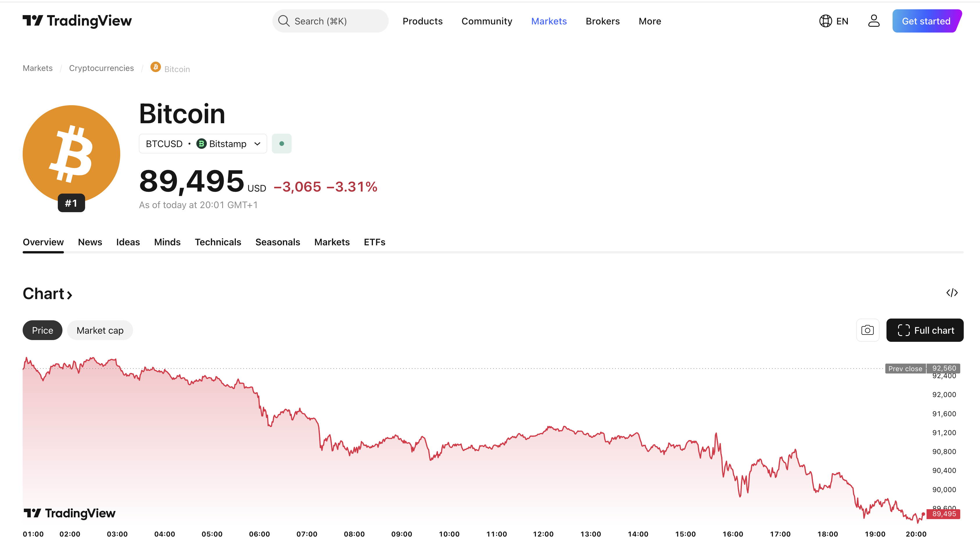Open the user profile icon
The height and width of the screenshot is (547, 980).
point(873,21)
